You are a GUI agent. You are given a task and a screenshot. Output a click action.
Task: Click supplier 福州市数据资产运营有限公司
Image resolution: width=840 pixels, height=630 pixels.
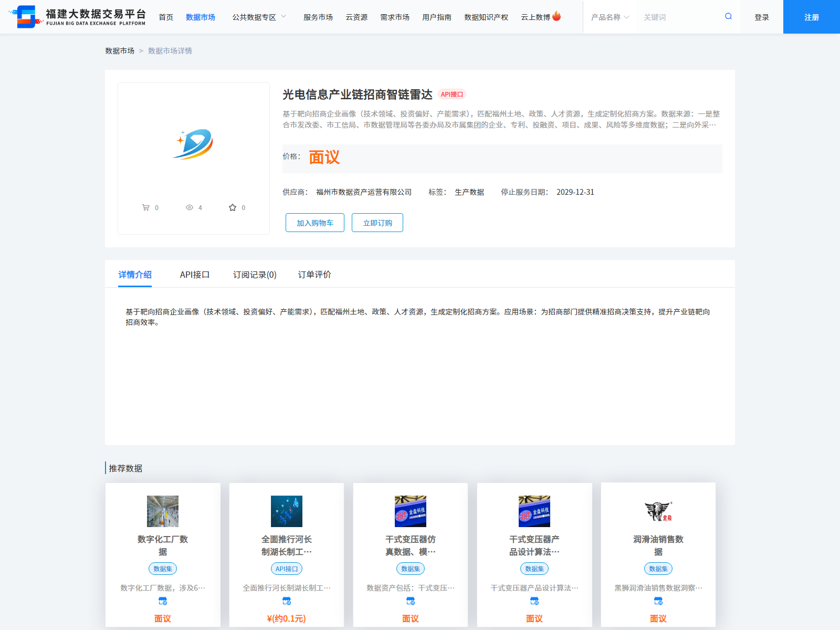(364, 192)
